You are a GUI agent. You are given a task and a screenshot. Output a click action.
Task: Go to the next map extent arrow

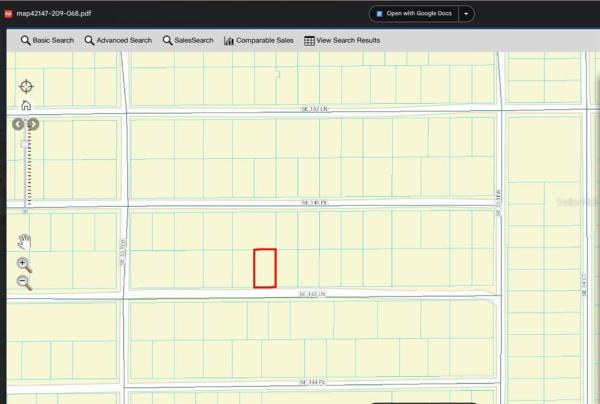click(x=33, y=124)
